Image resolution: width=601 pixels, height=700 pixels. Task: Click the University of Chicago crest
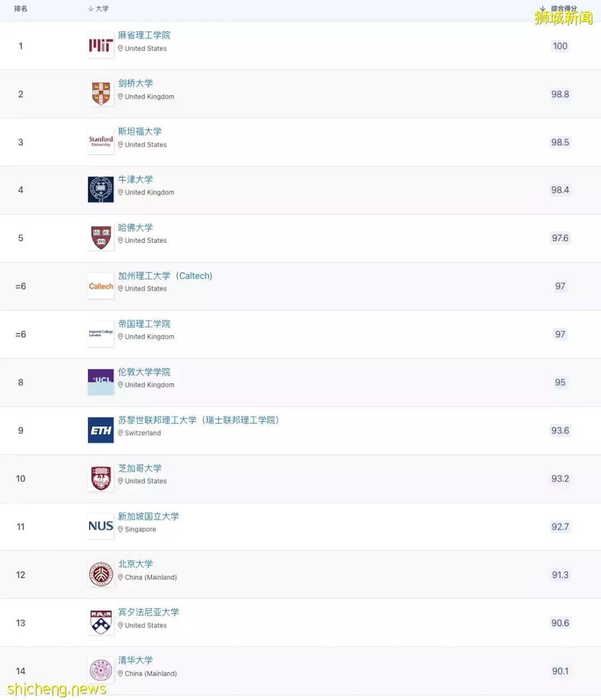coord(101,478)
